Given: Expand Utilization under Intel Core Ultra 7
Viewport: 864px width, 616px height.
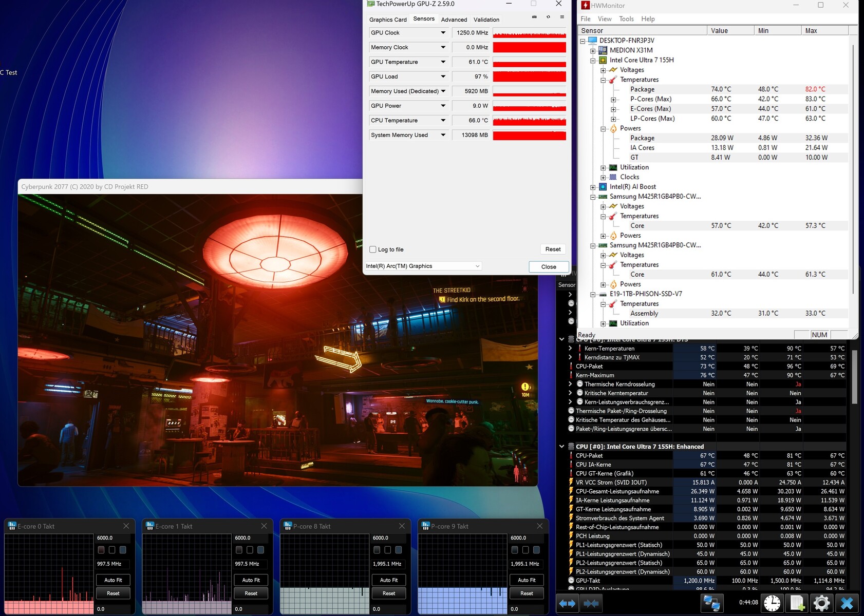Looking at the screenshot, I should (603, 167).
